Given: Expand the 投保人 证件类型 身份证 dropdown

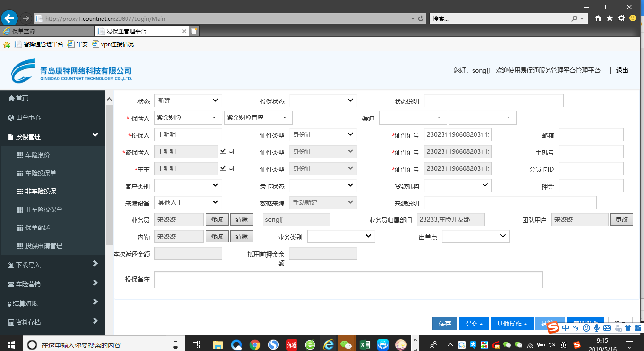Looking at the screenshot, I should [323, 134].
